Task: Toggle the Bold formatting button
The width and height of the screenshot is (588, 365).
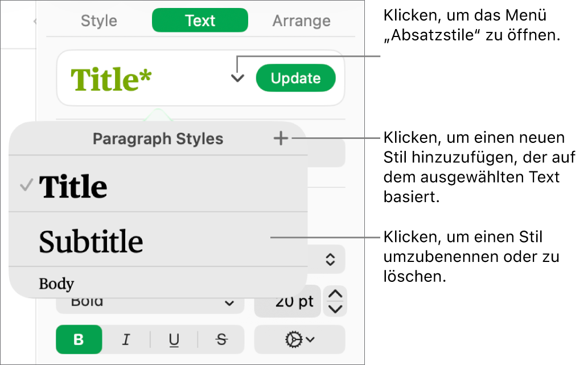Action: click(x=79, y=339)
